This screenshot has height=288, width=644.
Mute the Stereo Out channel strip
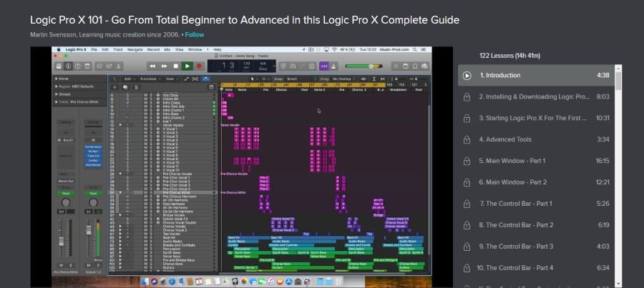coord(88,265)
